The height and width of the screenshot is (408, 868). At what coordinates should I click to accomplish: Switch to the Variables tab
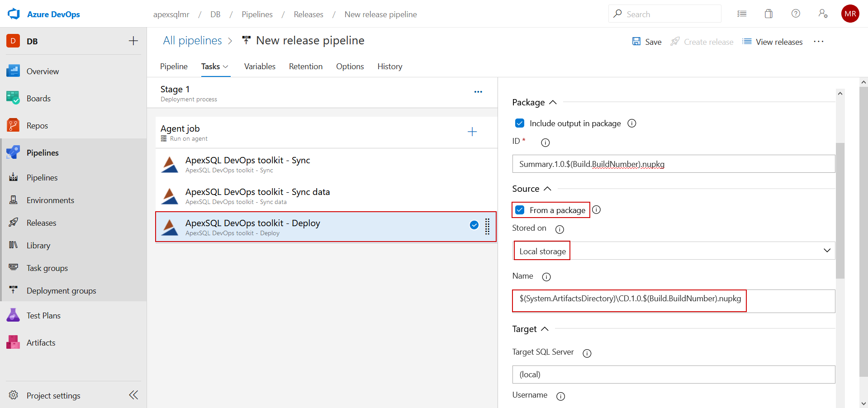point(260,66)
